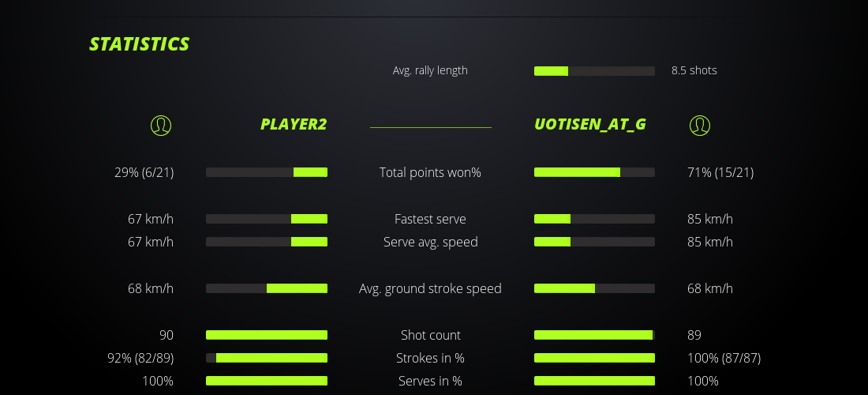The height and width of the screenshot is (395, 868).
Task: Select the PLAYER2 player name
Action: (x=294, y=124)
